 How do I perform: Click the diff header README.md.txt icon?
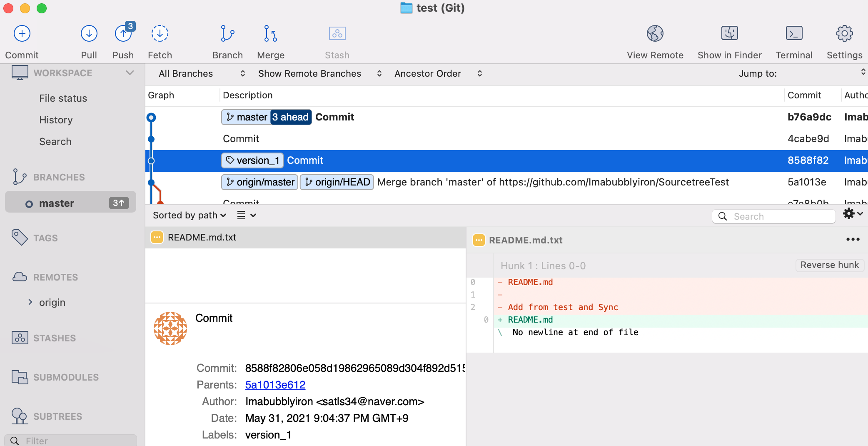(x=479, y=240)
